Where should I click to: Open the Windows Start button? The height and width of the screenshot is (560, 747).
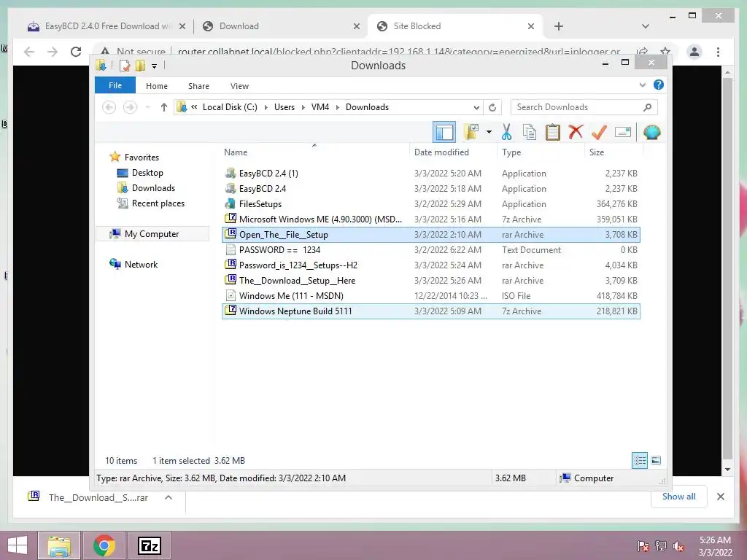(x=18, y=545)
